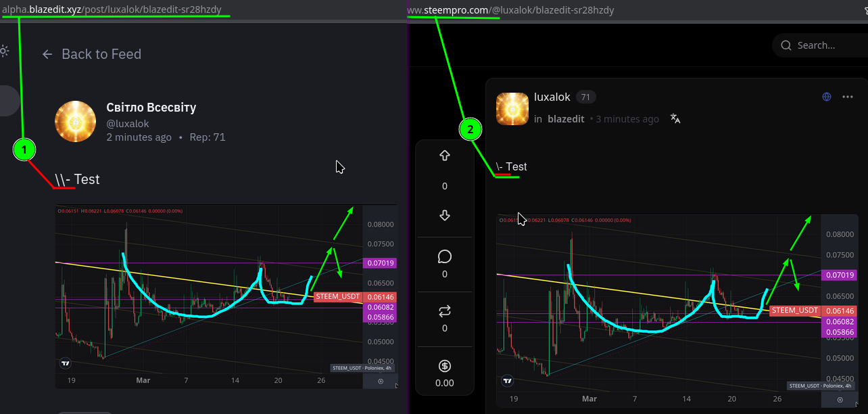The width and height of the screenshot is (868, 414).
Task: Click the @luxalok handle on blazedit
Action: (x=128, y=124)
